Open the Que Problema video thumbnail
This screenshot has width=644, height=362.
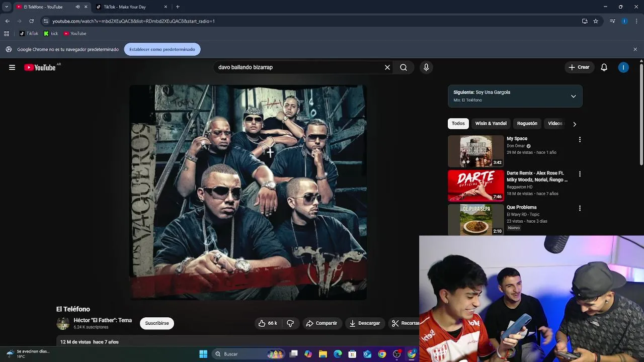click(475, 220)
